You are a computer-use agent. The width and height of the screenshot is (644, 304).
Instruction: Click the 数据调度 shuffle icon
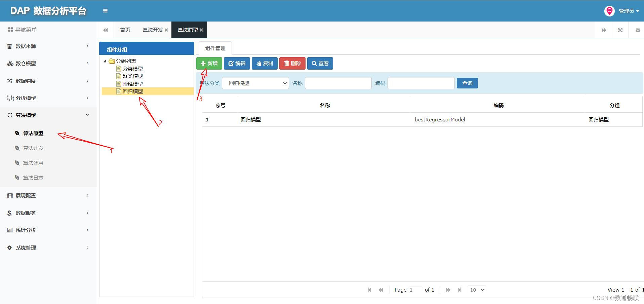[10, 81]
